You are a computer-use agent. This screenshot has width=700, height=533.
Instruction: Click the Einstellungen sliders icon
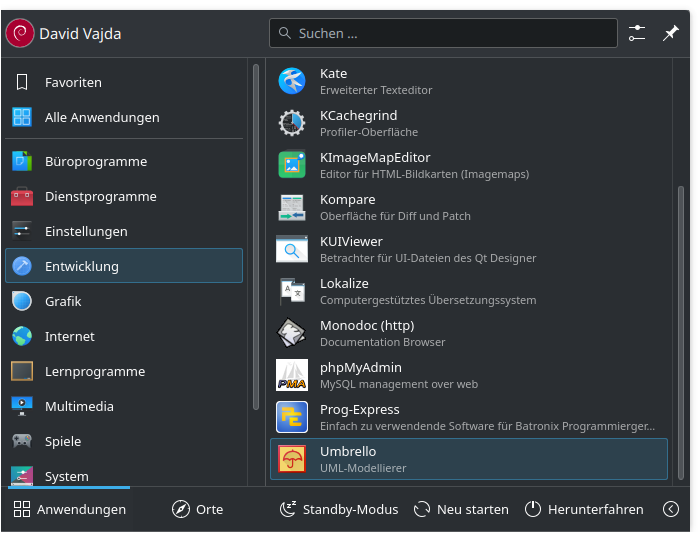click(22, 231)
